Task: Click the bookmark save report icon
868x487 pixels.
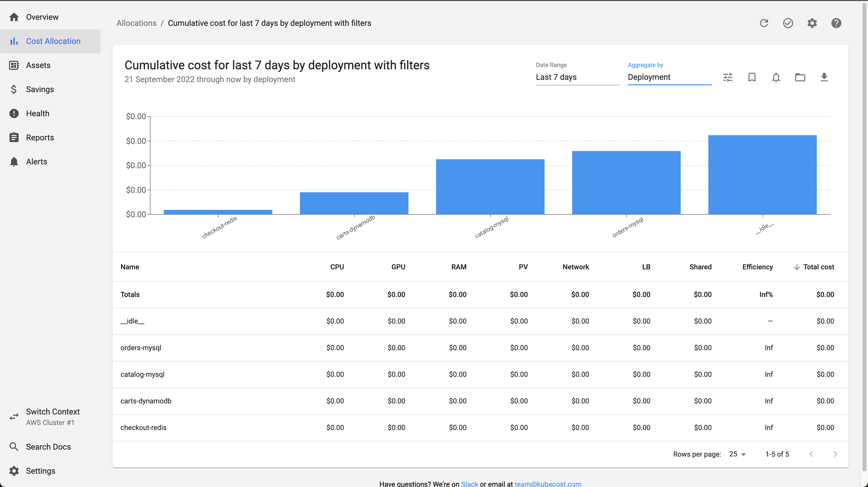Action: [x=752, y=78]
